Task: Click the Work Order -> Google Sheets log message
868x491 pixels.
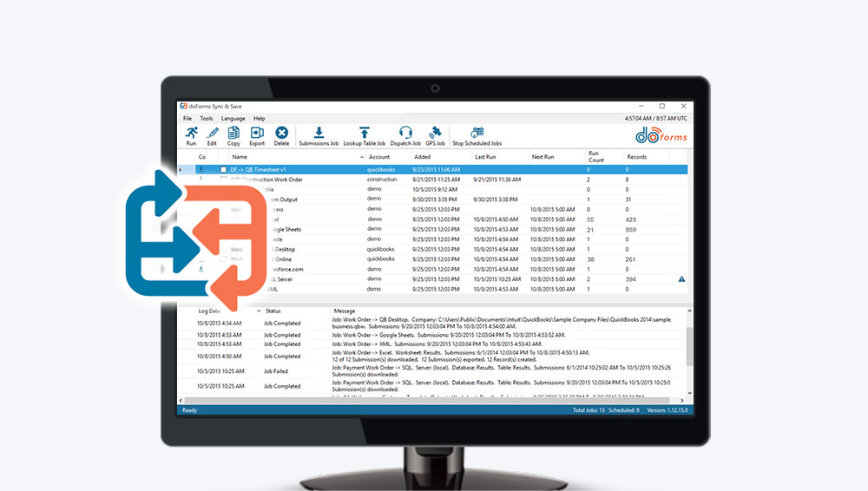Action: coord(449,335)
